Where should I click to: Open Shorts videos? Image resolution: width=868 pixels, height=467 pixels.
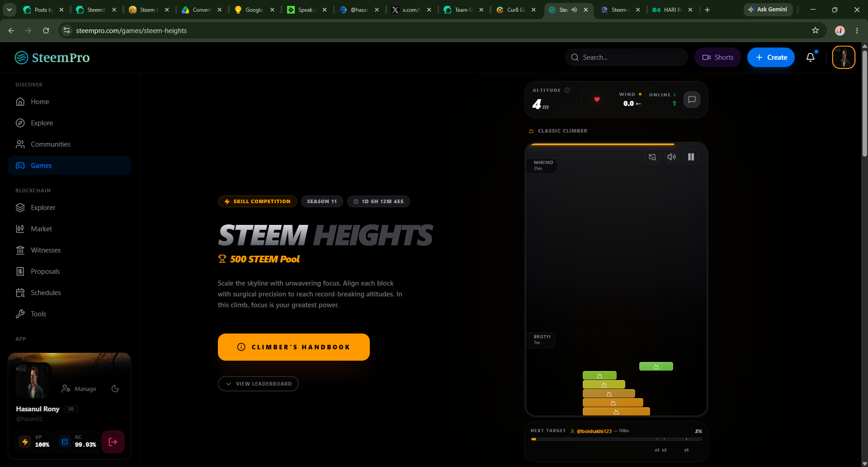click(x=718, y=57)
